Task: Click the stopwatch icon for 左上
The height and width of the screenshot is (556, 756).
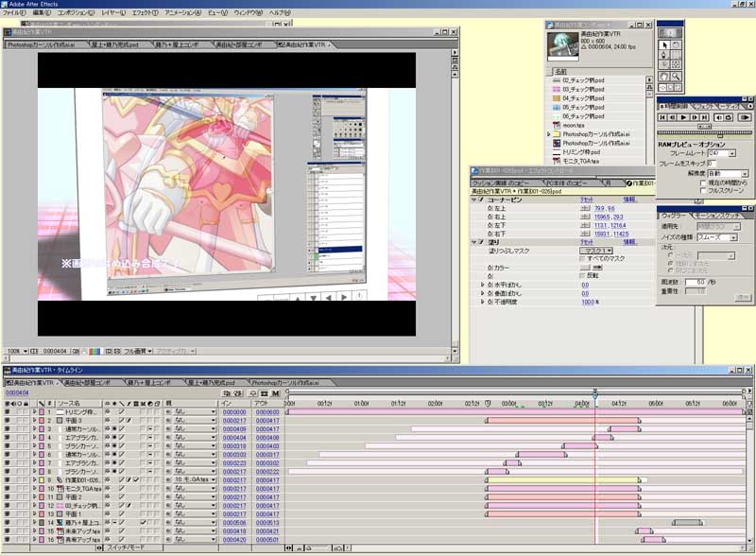Action: tap(490, 208)
